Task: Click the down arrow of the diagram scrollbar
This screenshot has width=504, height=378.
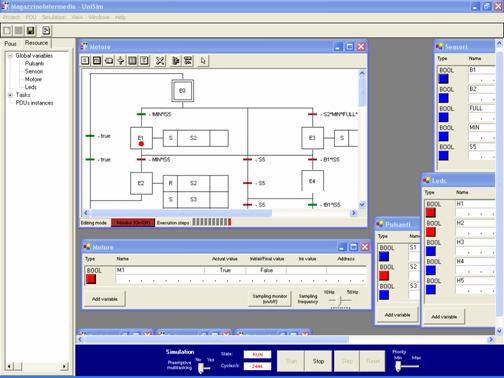Action: [x=362, y=204]
